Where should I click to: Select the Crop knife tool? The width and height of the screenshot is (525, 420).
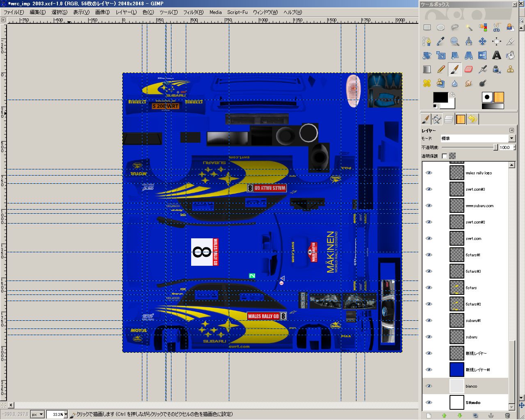(x=510, y=41)
